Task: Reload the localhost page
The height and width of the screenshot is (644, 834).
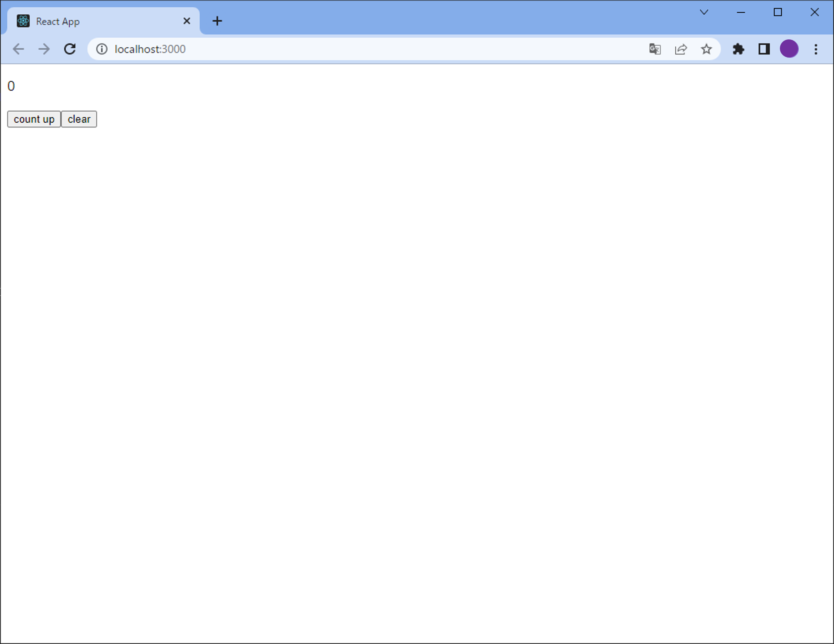Action: [x=70, y=49]
